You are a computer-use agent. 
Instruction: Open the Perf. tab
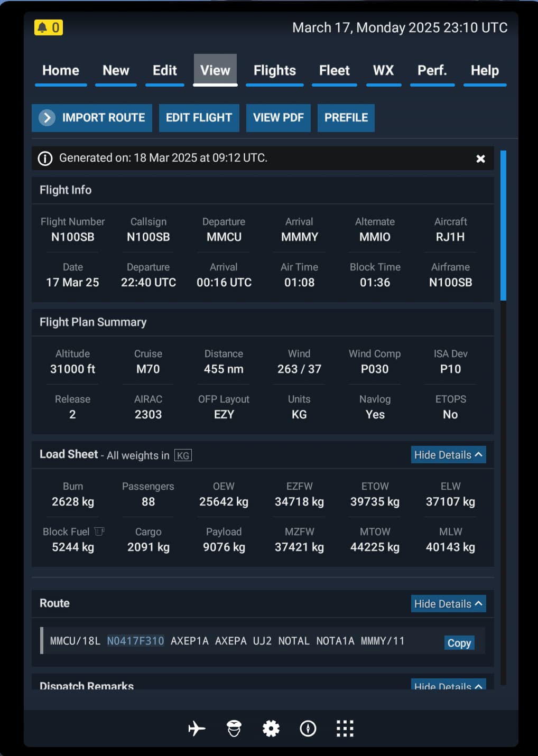[x=432, y=71]
